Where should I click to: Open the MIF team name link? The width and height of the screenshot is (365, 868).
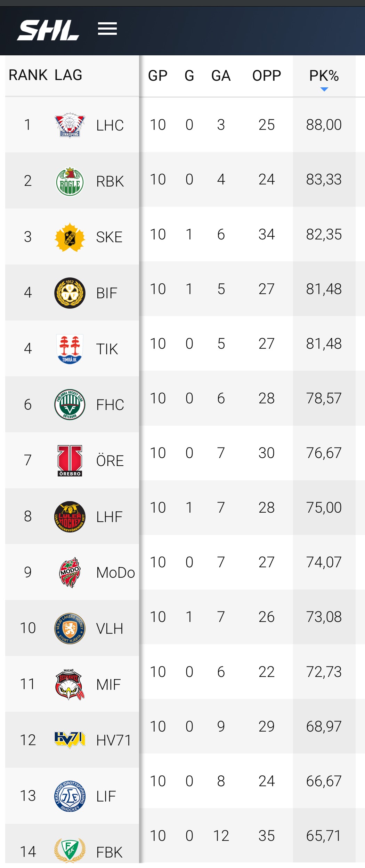coord(108,685)
